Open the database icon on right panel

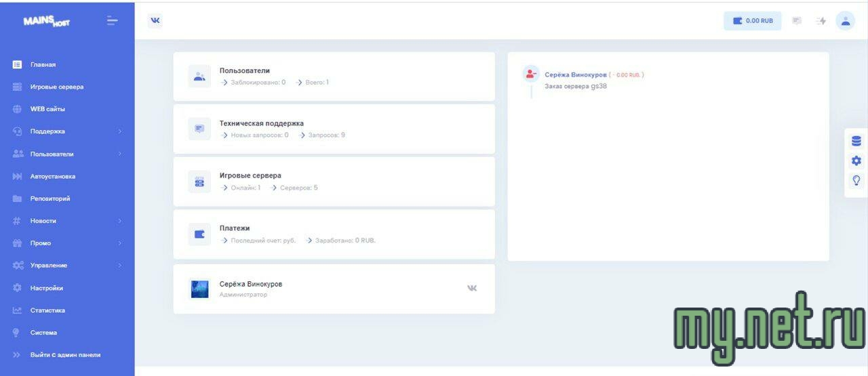(856, 141)
